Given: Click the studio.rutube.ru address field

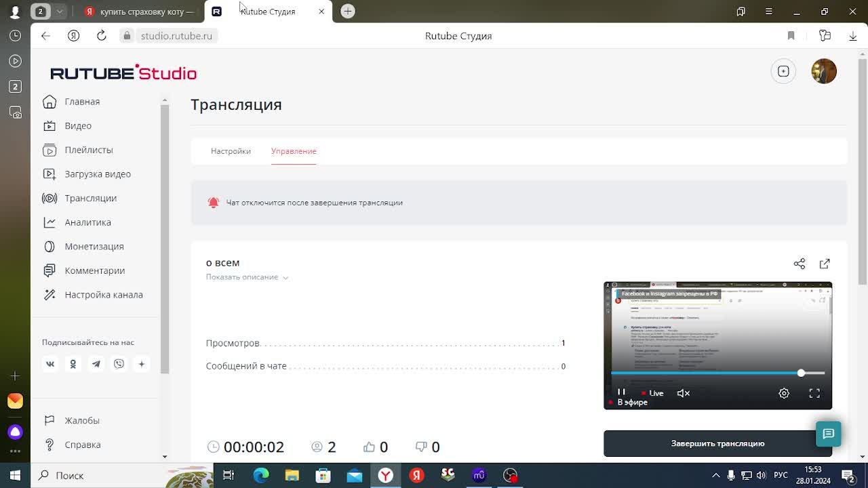Looking at the screenshot, I should tap(176, 36).
